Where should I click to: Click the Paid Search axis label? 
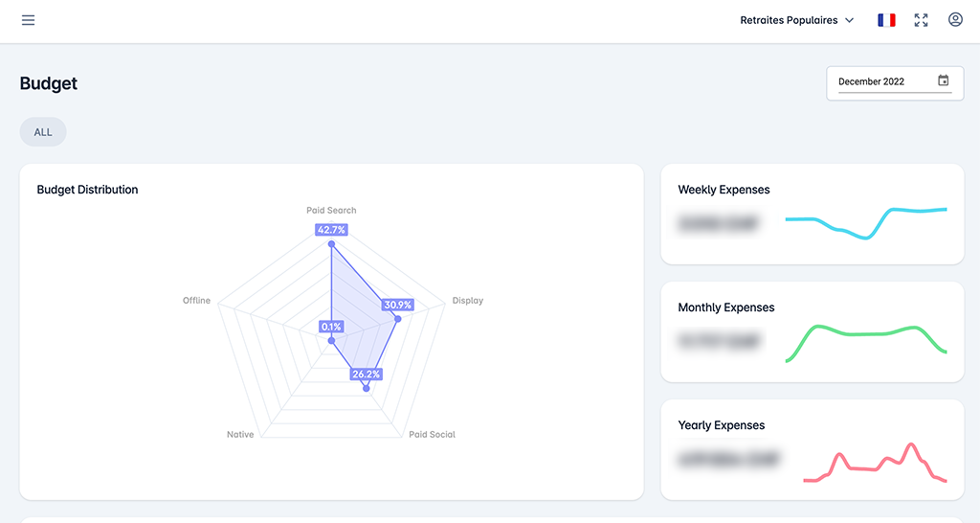click(331, 210)
